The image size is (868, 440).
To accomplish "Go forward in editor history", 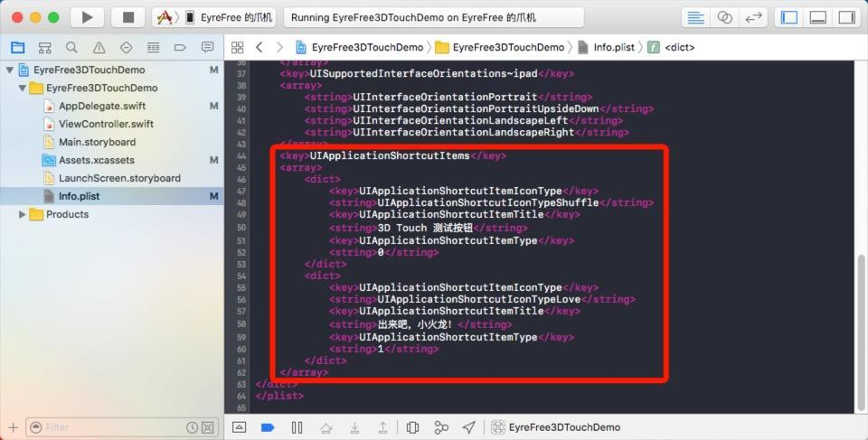I will click(279, 48).
